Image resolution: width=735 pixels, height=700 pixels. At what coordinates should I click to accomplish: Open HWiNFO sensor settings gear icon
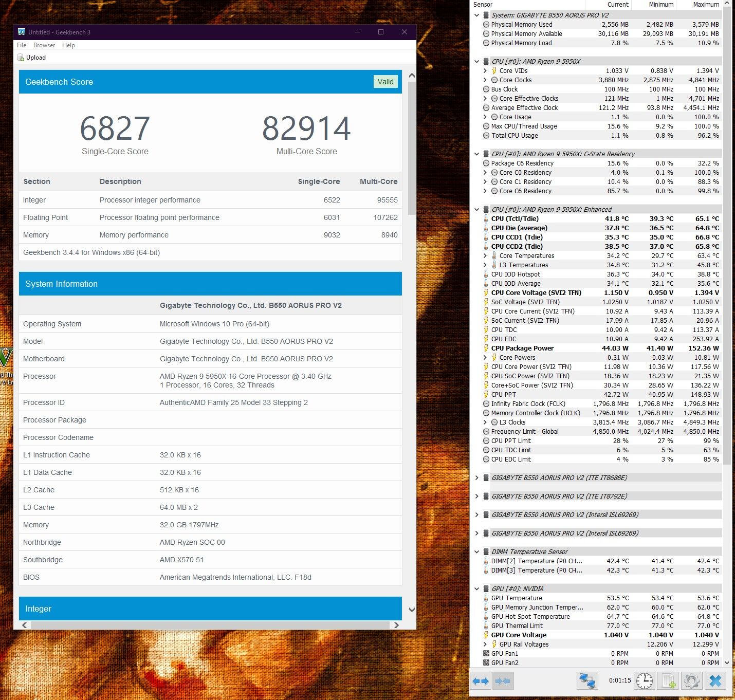(x=691, y=681)
